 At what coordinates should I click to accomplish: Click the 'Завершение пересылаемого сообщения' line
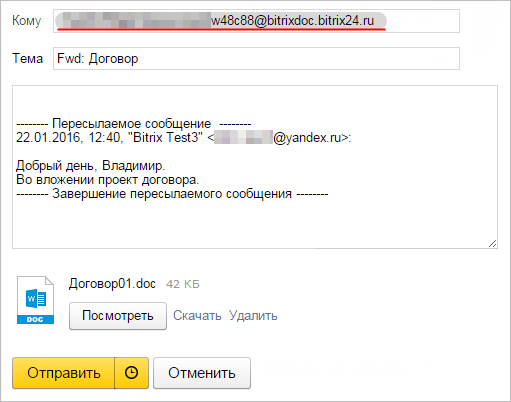(172, 194)
